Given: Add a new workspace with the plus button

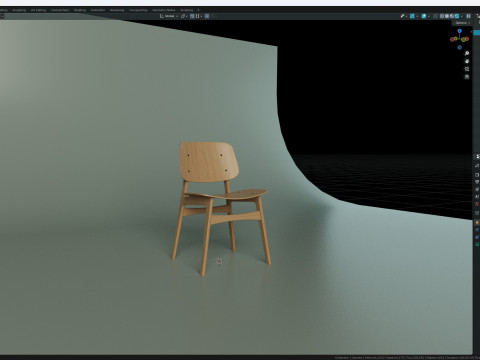Looking at the screenshot, I should pyautogui.click(x=198, y=10).
